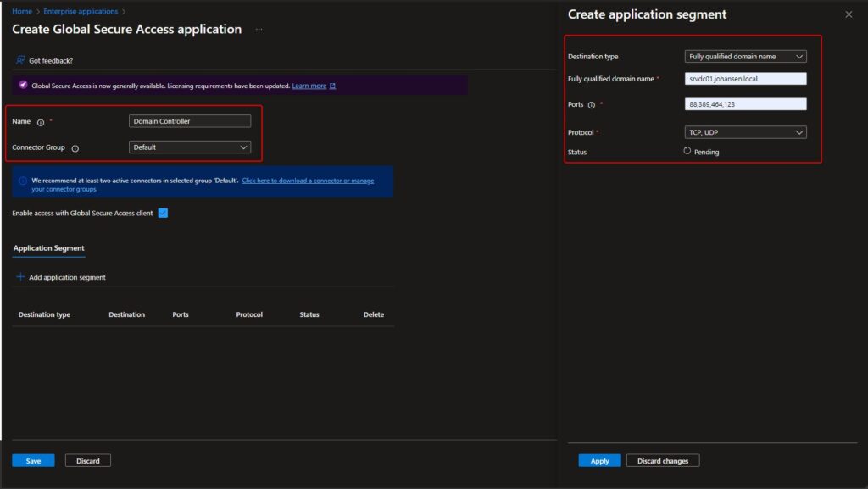868x489 pixels.
Task: Click the purple announcement rocket icon
Action: point(23,85)
